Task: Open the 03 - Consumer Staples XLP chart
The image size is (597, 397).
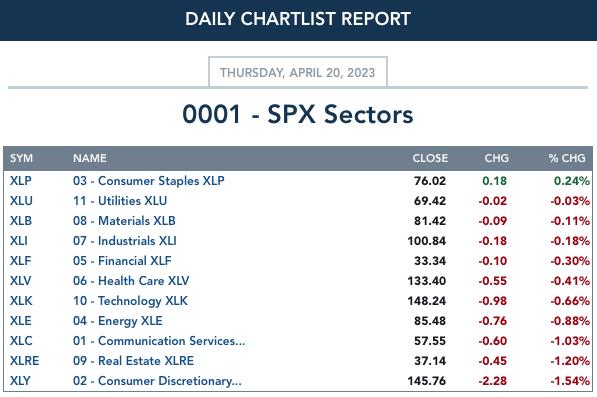Action: tap(148, 181)
